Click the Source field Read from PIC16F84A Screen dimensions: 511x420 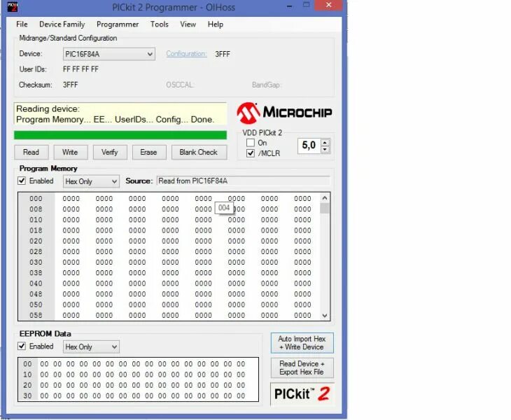(x=244, y=181)
